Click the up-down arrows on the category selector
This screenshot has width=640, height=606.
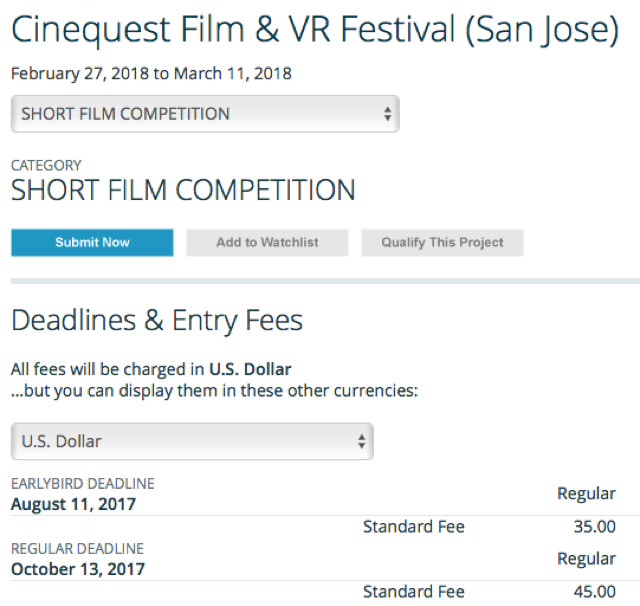pyautogui.click(x=387, y=114)
